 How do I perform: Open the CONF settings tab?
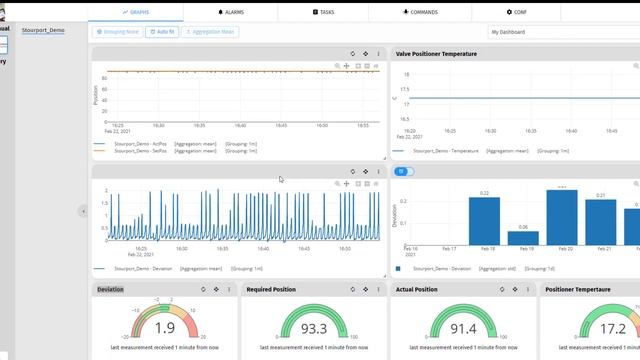[516, 12]
